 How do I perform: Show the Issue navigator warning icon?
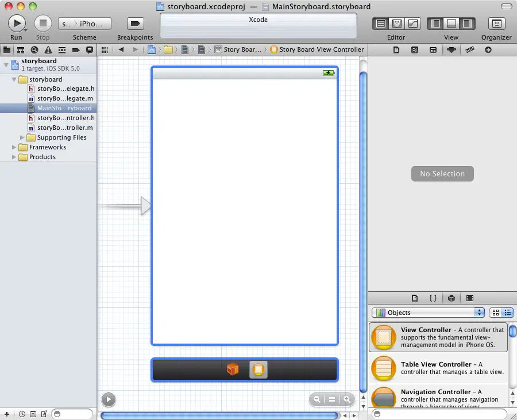[48, 50]
